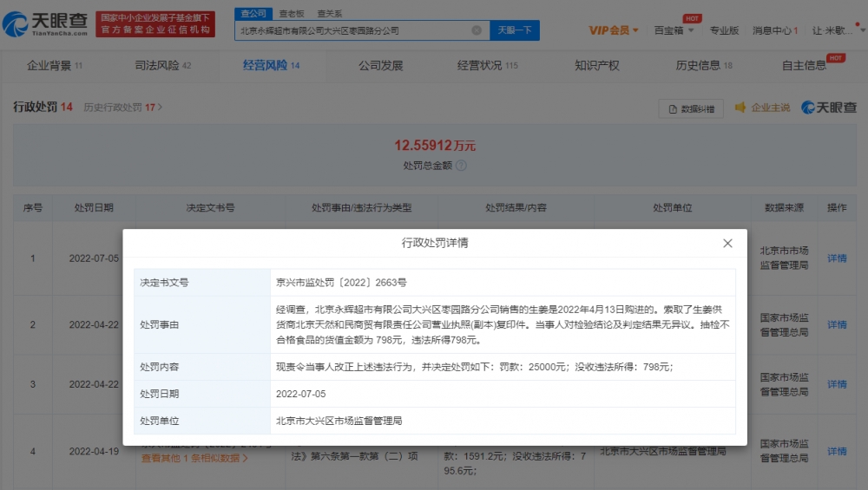Close the 行政处罚详情 dialog
Image resolution: width=868 pixels, height=490 pixels.
pos(727,244)
